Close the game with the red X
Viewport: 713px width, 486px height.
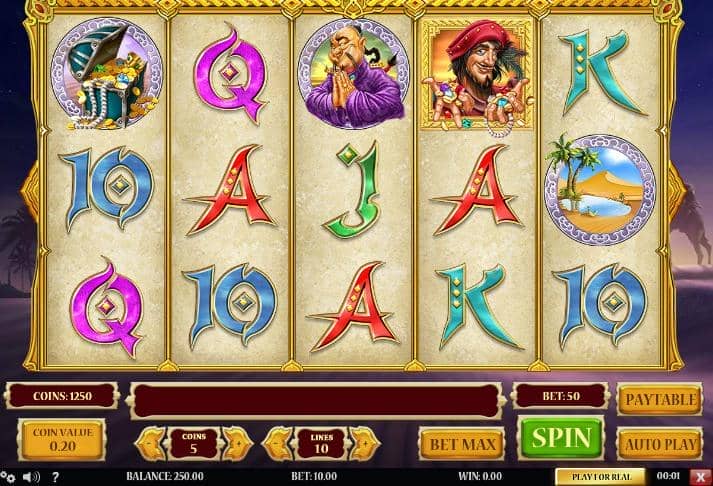click(700, 477)
